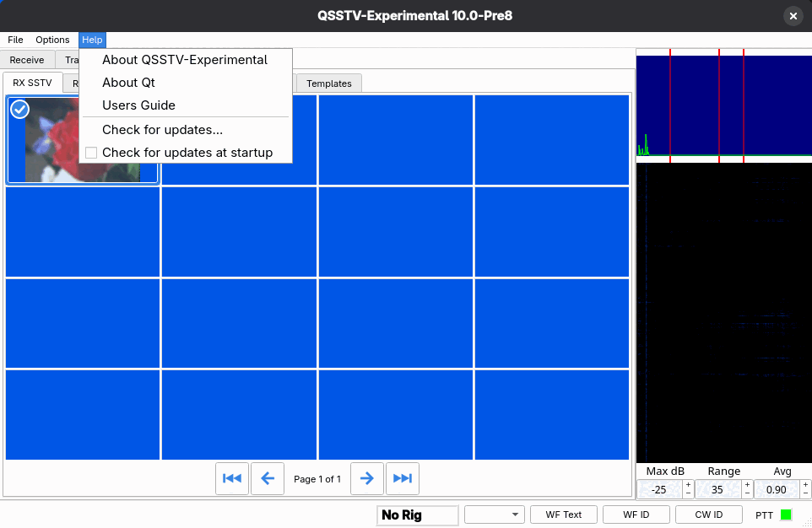This screenshot has width=812, height=528.
Task: Increase the Range value
Action: coord(747,485)
